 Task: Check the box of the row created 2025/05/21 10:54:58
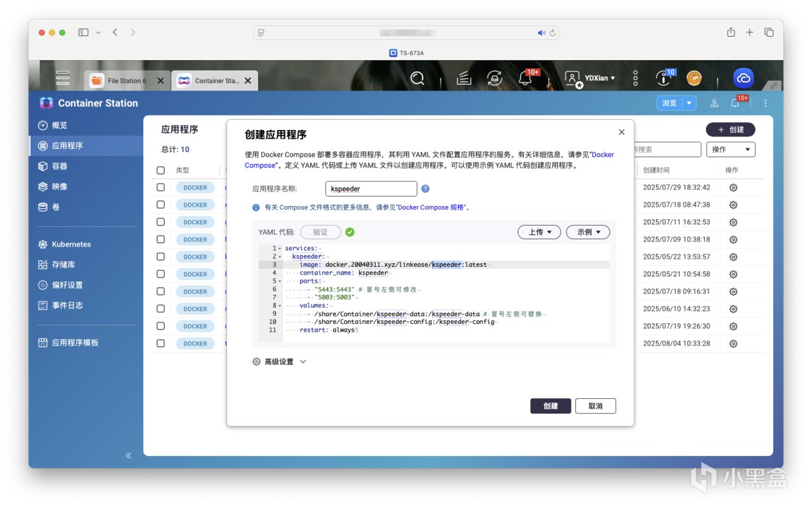click(160, 274)
